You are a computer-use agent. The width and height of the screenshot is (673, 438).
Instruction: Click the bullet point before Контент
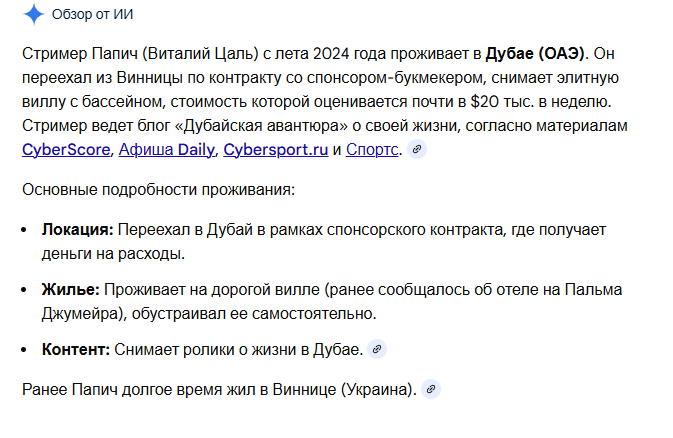26,351
